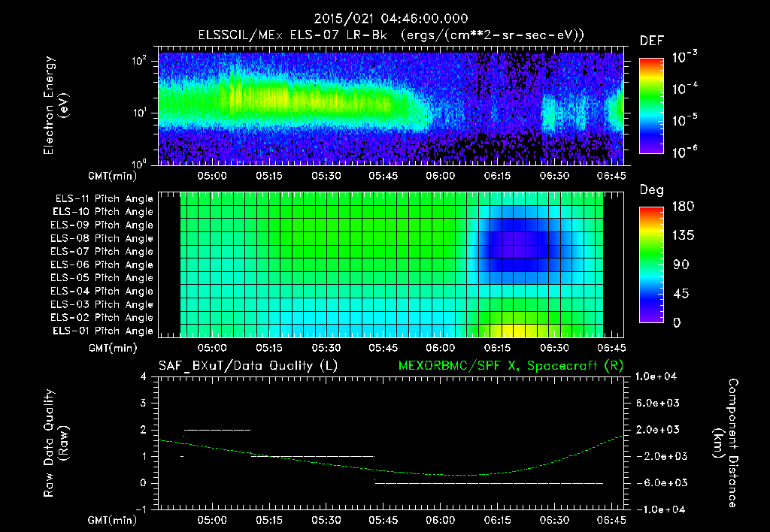
Task: Click the DEF color scale bar
Action: click(651, 106)
